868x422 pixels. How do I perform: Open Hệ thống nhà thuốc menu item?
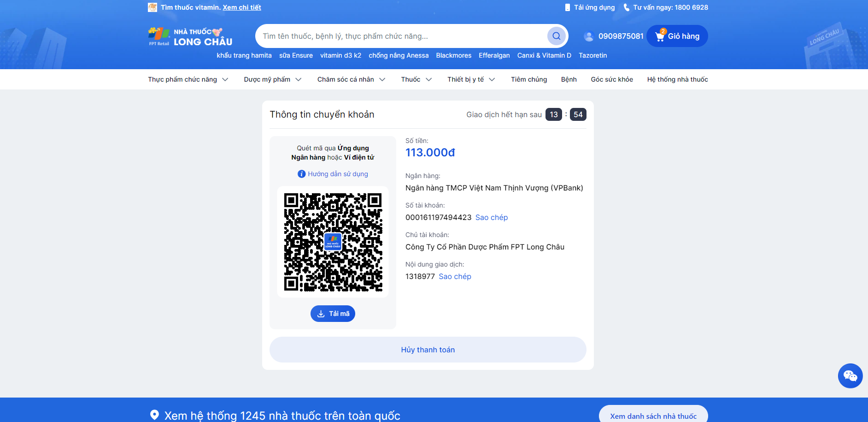677,79
